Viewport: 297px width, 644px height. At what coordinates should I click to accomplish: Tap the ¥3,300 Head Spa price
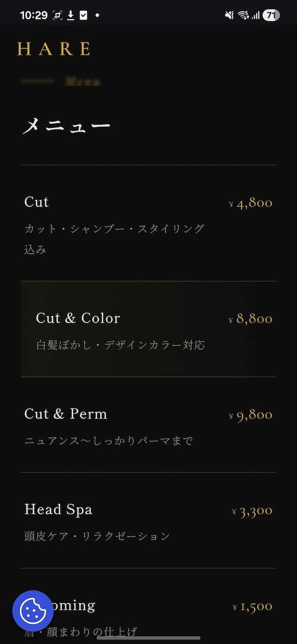click(252, 511)
